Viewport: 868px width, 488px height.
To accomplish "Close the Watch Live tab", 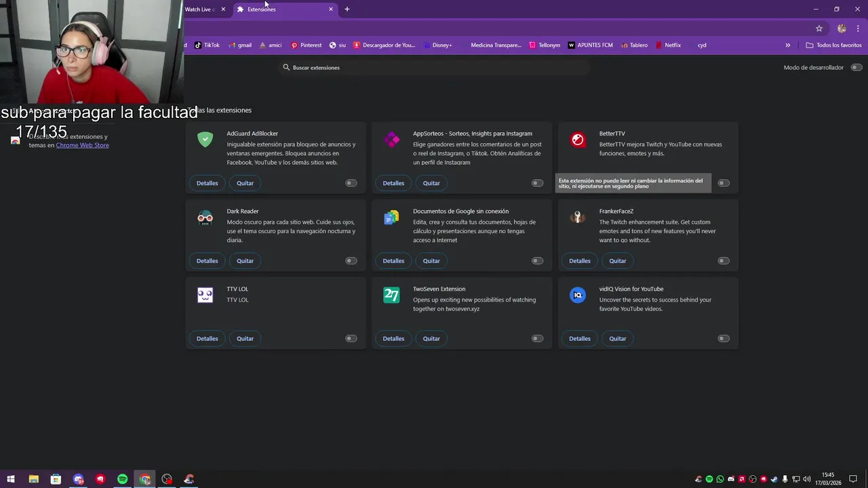I will 223,9.
